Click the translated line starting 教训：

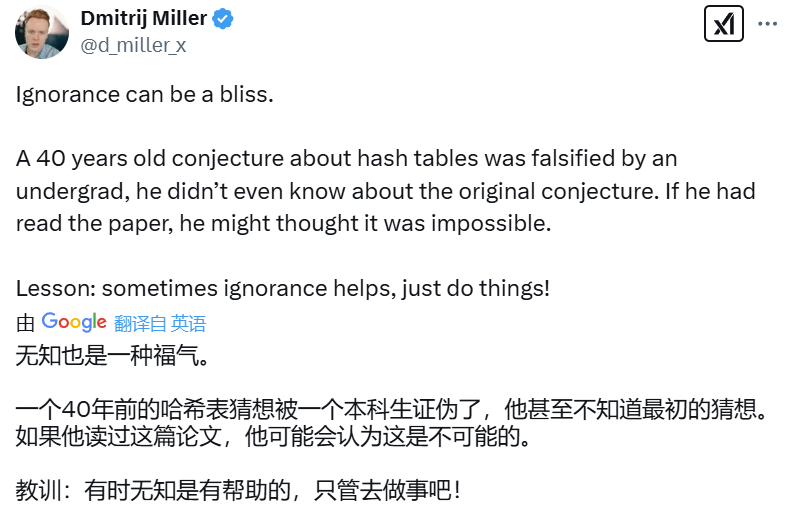238,491
